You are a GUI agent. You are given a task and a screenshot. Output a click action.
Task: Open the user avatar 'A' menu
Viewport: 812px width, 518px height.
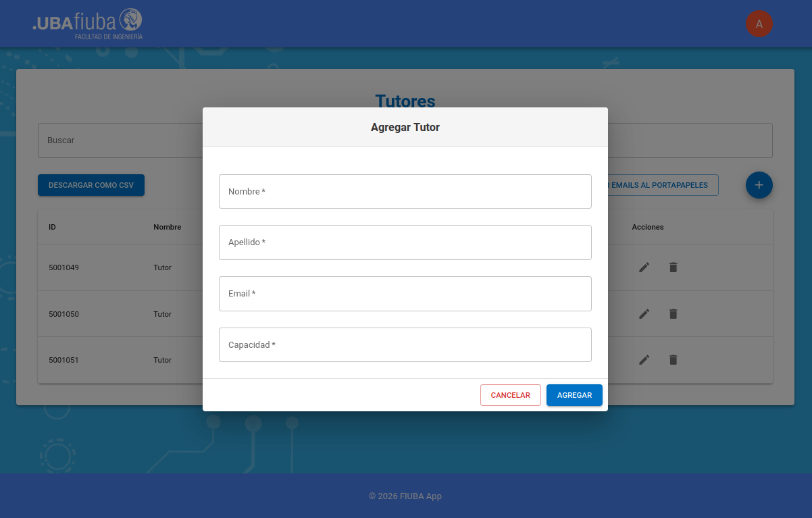point(759,24)
